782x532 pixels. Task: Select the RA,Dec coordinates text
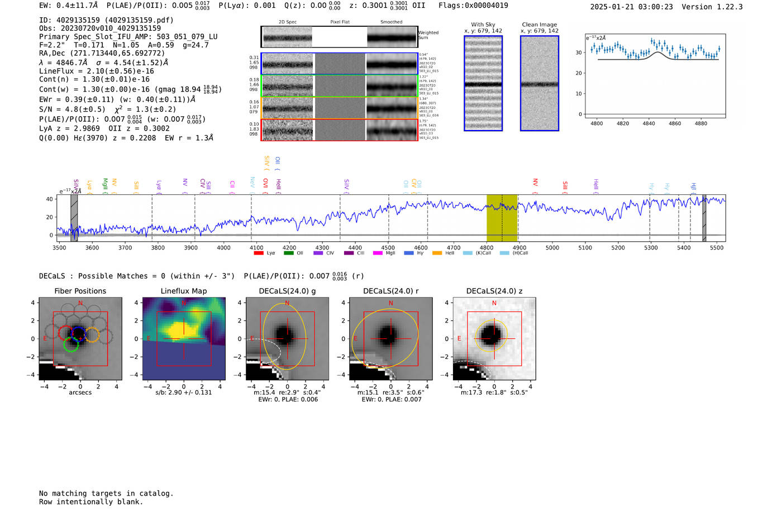coord(102,54)
